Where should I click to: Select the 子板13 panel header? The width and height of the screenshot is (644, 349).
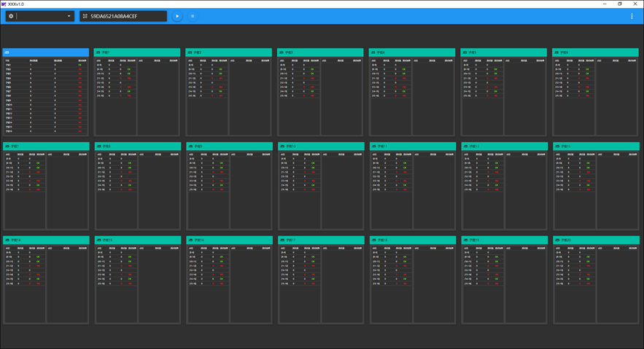tap(596, 146)
